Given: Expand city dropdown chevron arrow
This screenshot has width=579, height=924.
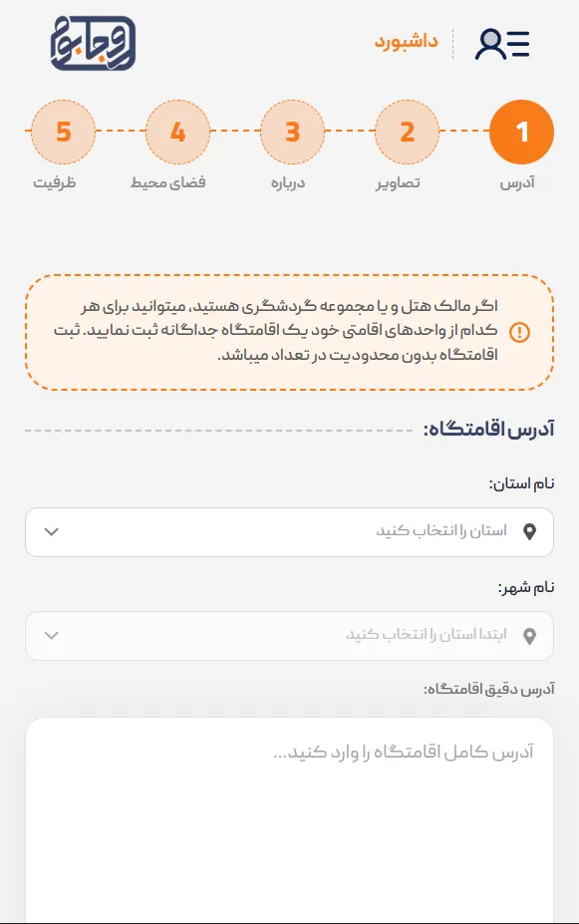Looking at the screenshot, I should coord(52,635).
